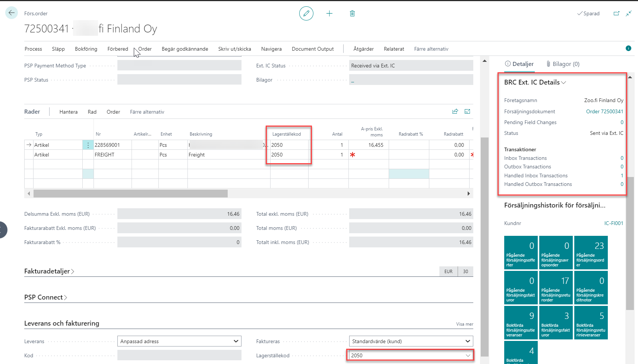This screenshot has width=638, height=364.
Task: Click the Visa mer link
Action: pyautogui.click(x=464, y=324)
